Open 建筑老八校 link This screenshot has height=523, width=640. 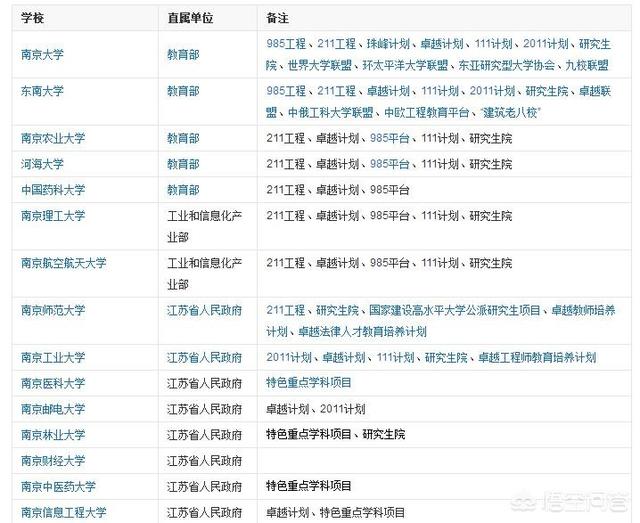[x=510, y=112]
